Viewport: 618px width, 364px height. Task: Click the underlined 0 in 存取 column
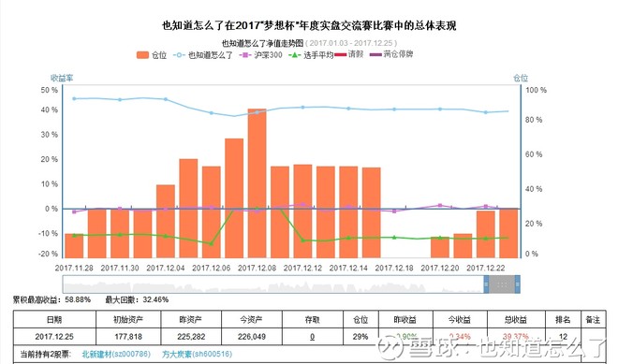click(x=312, y=337)
